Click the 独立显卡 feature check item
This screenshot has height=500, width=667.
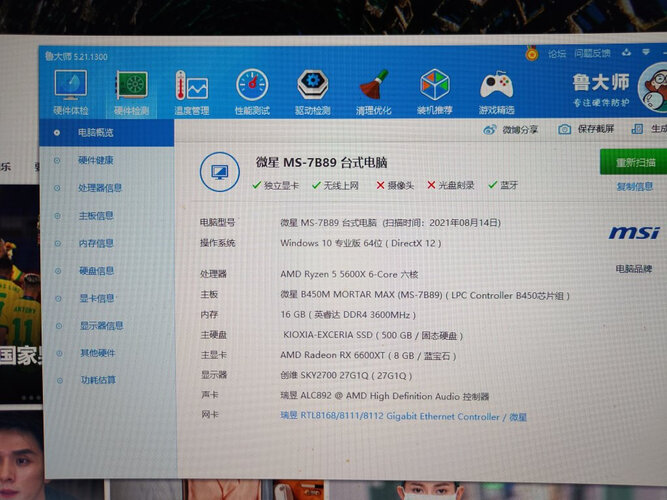(x=276, y=186)
